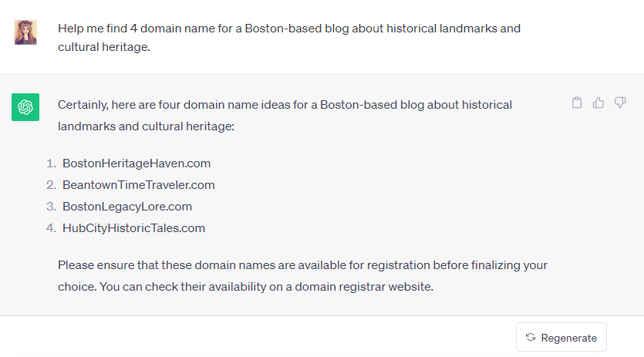Select BostonHeritageHaven.com list item
Viewport: 644px width, 357px height.
click(137, 163)
